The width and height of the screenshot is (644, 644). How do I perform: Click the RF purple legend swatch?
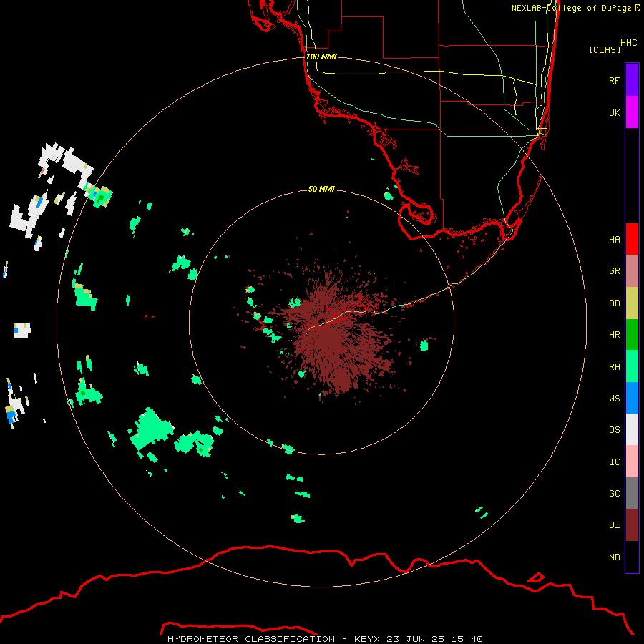[632, 80]
